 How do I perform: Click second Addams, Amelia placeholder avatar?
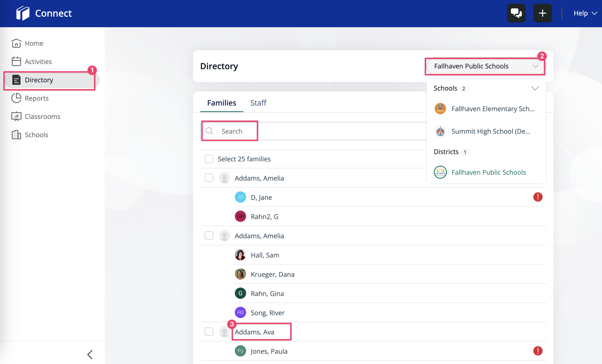tap(224, 235)
